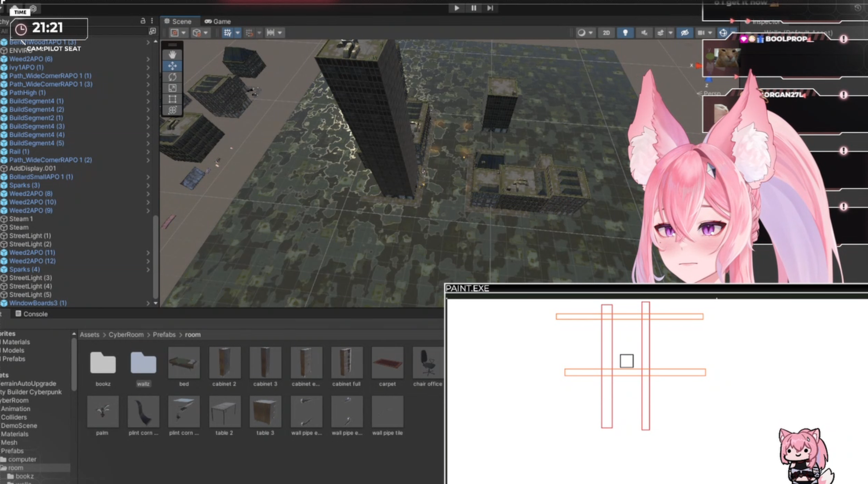Select the combined Transform tool
The width and height of the screenshot is (868, 484).
click(x=172, y=110)
